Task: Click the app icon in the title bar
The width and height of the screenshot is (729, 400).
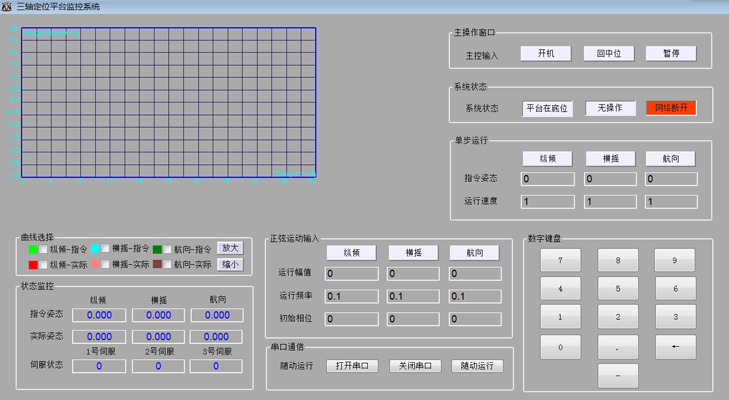Action: [x=7, y=6]
